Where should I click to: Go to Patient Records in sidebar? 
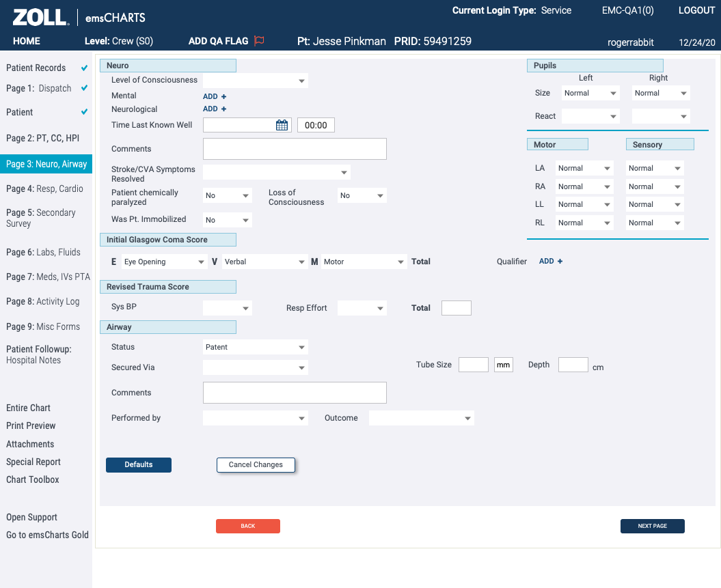36,68
